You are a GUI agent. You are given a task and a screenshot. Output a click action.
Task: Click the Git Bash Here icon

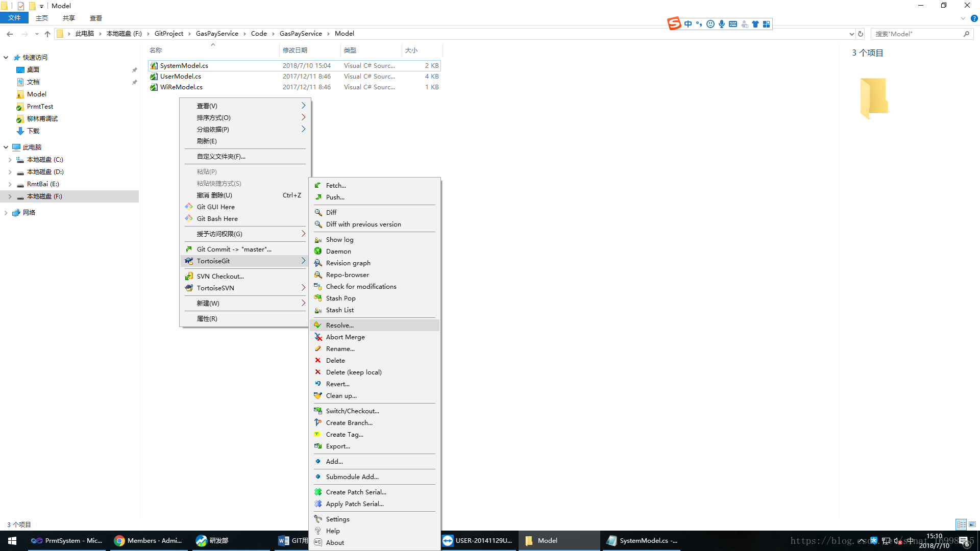189,218
